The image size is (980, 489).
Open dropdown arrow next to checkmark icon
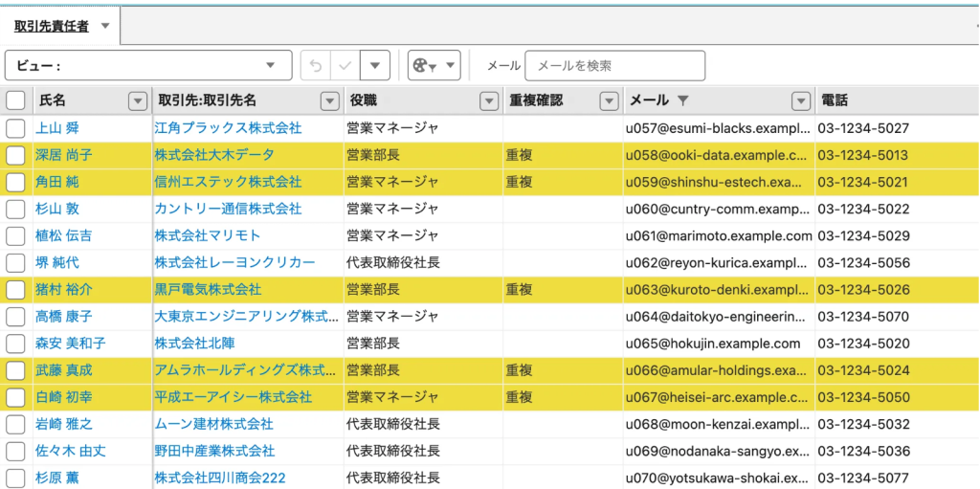[x=375, y=66]
